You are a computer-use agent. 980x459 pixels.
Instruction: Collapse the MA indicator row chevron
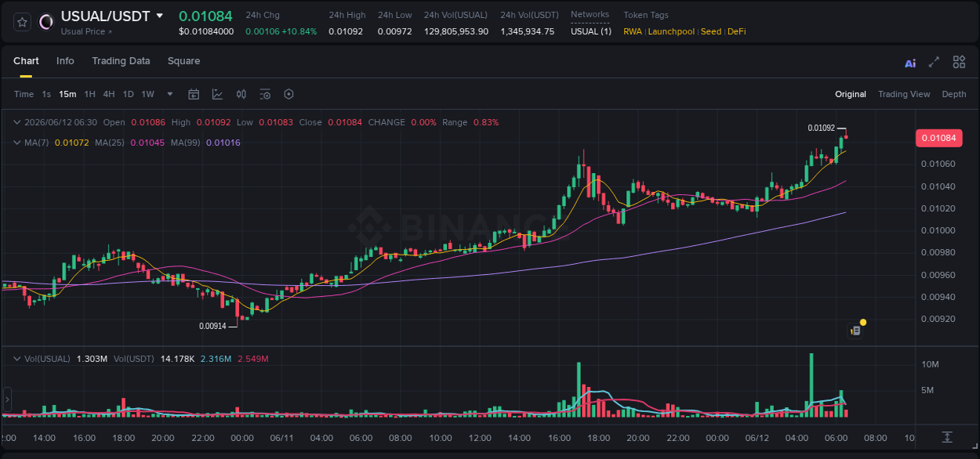[17, 143]
